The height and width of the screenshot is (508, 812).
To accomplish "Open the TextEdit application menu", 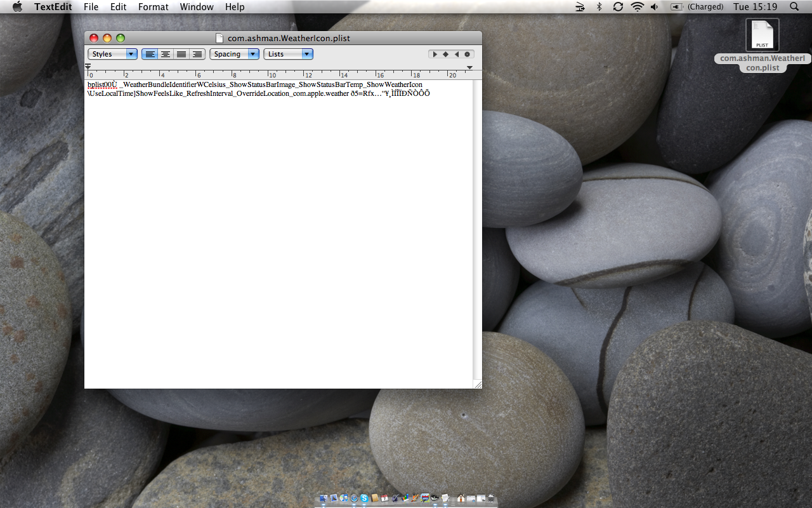I will point(53,7).
